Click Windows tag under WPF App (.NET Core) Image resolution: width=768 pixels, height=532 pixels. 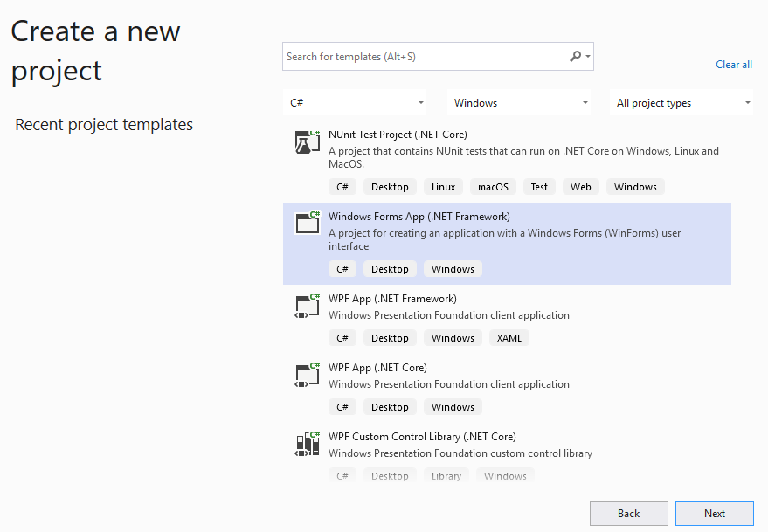453,407
